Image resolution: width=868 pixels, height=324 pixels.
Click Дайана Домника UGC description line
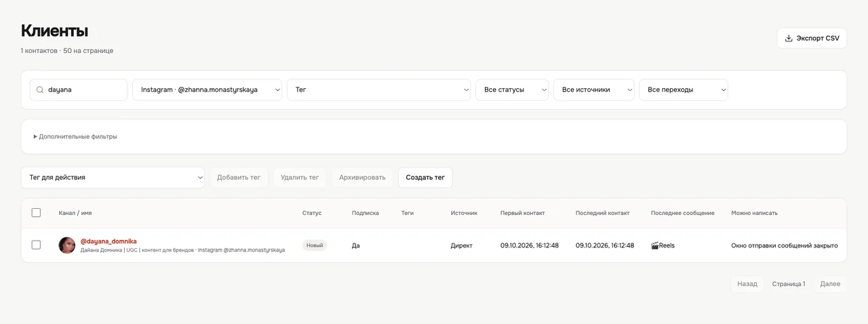pyautogui.click(x=182, y=250)
